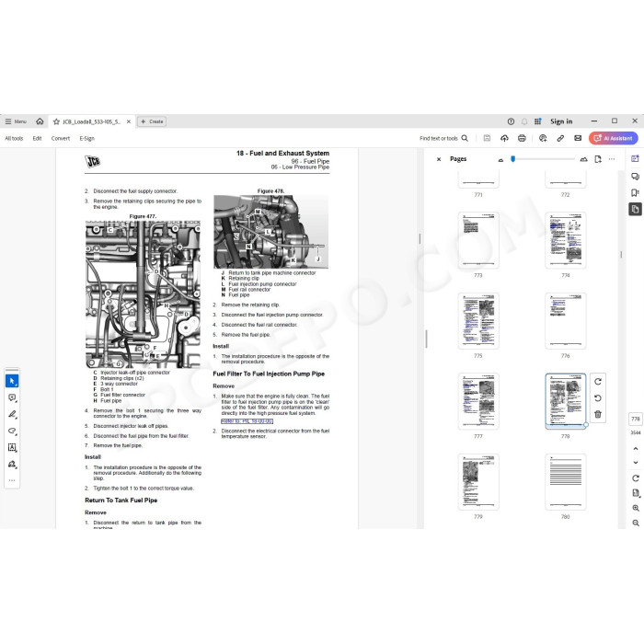Open the Menu hamburger button

tap(16, 121)
